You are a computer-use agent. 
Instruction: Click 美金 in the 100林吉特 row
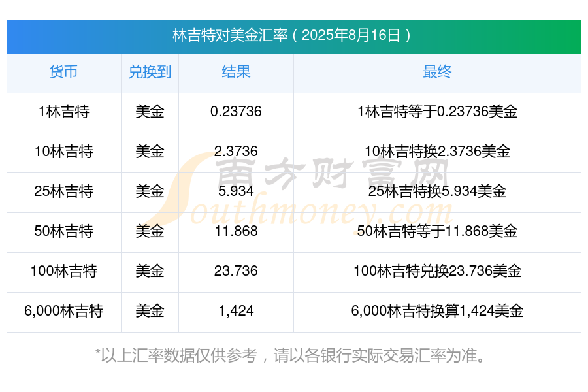(x=150, y=271)
